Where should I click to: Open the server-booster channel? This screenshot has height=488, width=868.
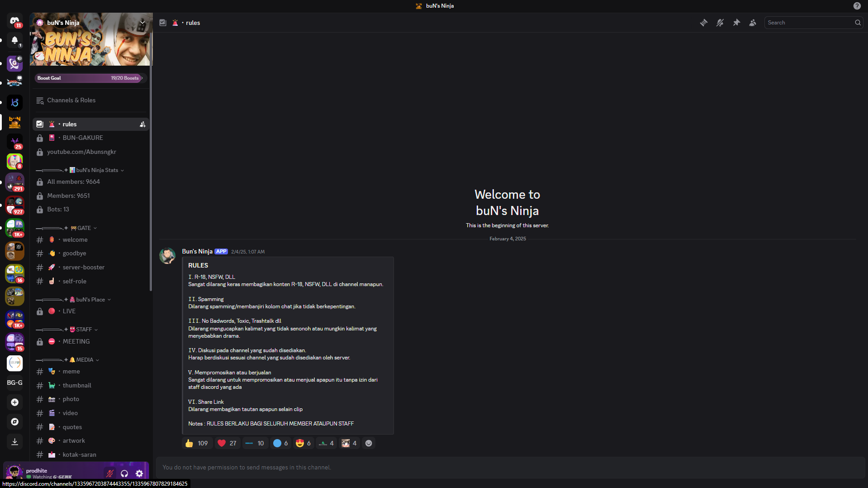tap(90, 267)
